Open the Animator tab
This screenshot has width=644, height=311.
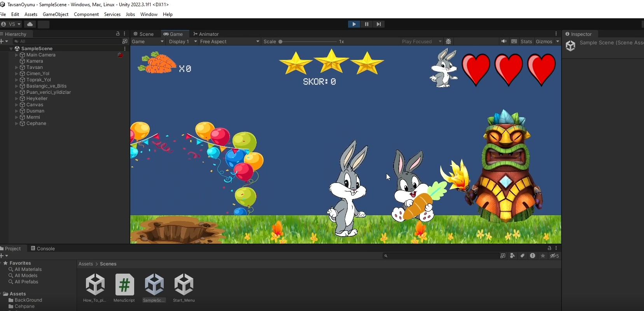(206, 34)
